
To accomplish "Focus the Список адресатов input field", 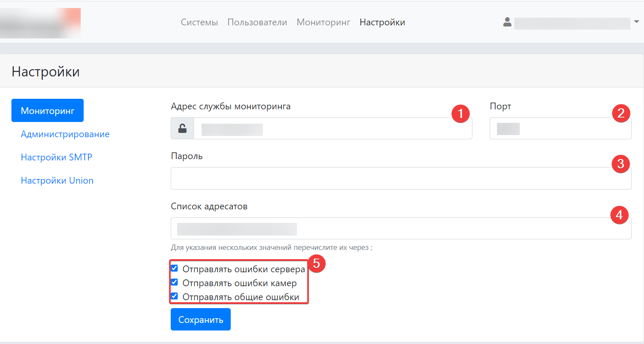I will [401, 228].
